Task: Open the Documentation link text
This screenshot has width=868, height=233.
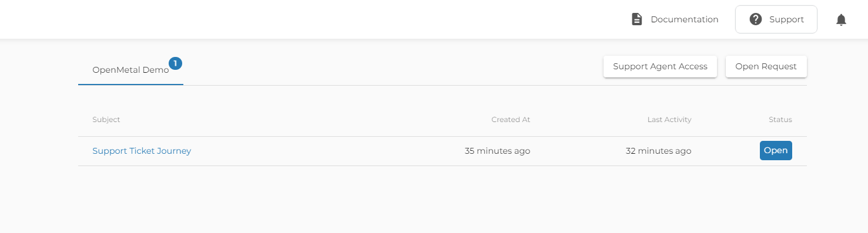Action: 685,19
